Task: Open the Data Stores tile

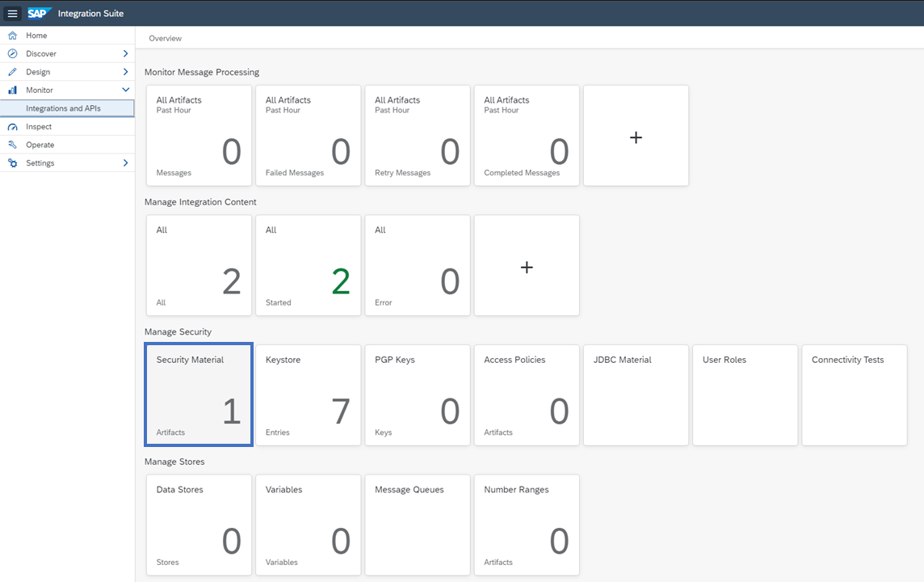Action: (199, 525)
